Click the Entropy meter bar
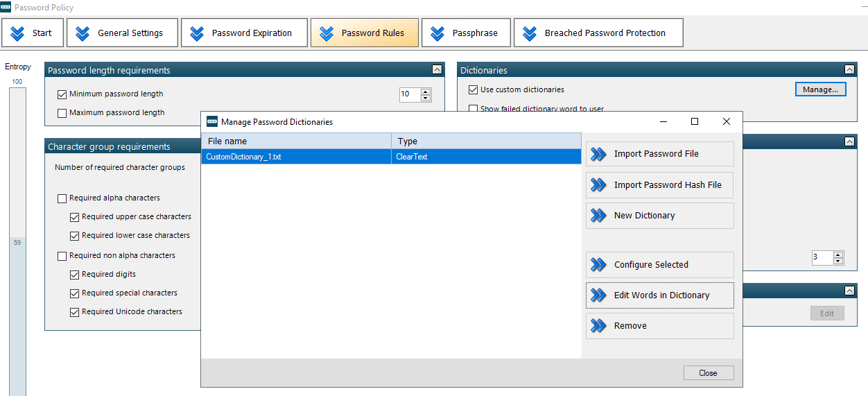 [17, 241]
